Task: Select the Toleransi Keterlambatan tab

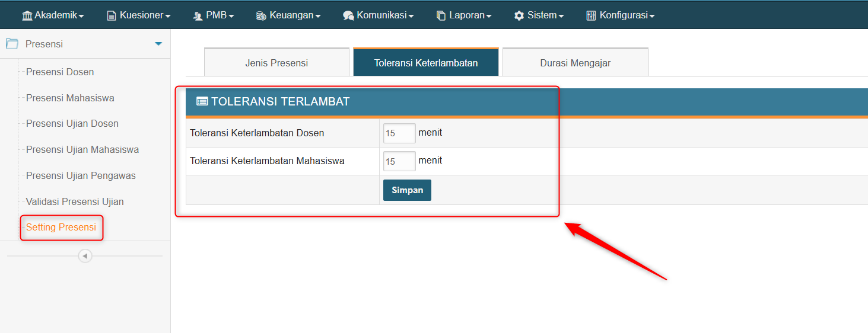Action: point(425,63)
